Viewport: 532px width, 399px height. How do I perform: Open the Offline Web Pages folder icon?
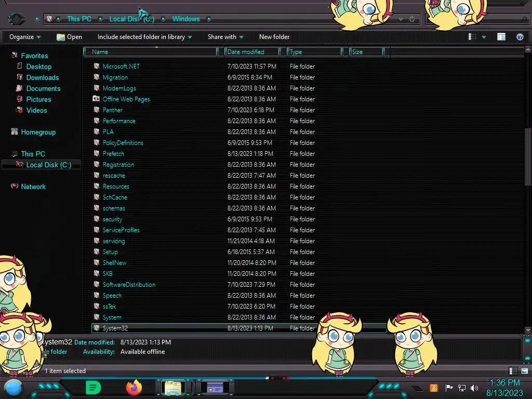pyautogui.click(x=96, y=99)
